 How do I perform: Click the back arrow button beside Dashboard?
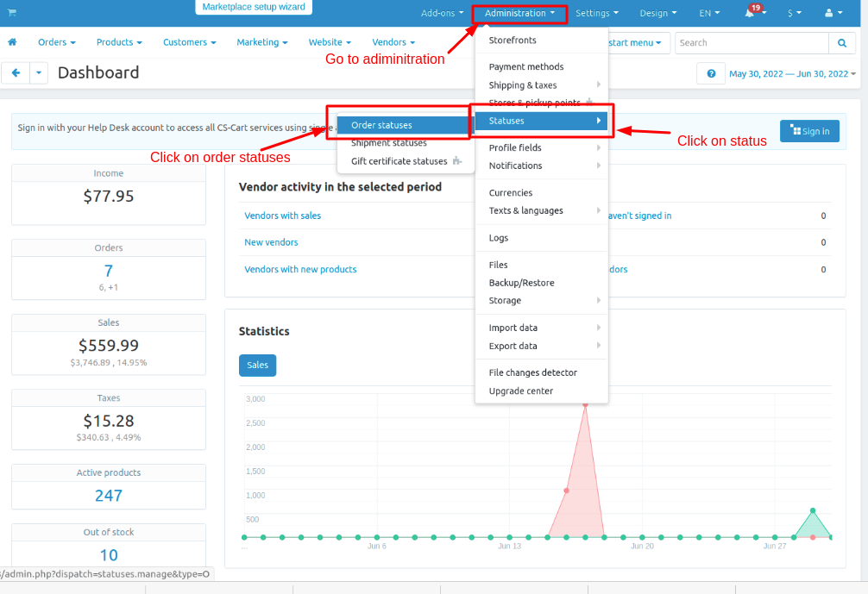click(16, 73)
